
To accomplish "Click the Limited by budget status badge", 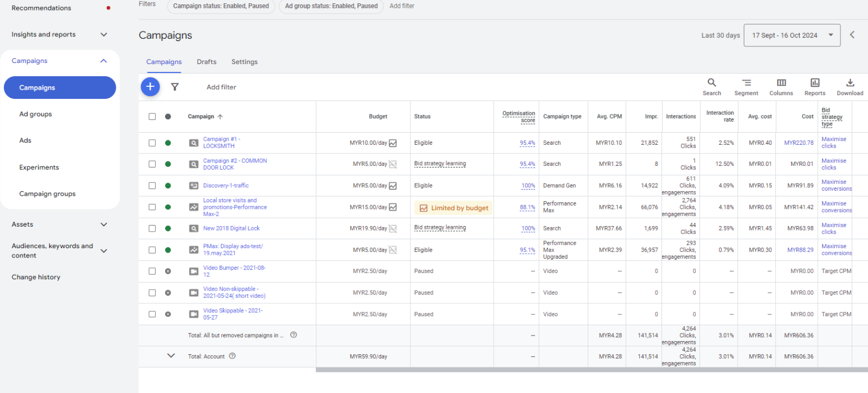I will [454, 208].
